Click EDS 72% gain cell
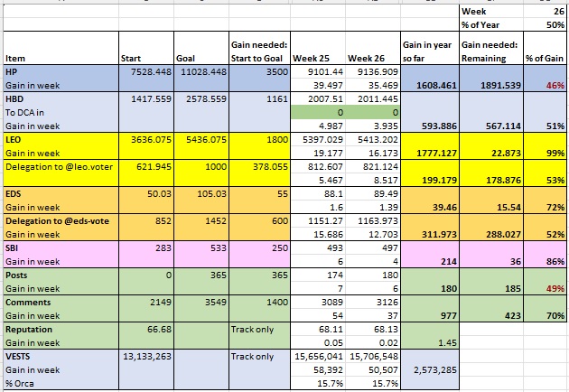The height and width of the screenshot is (392, 569). tap(545, 207)
